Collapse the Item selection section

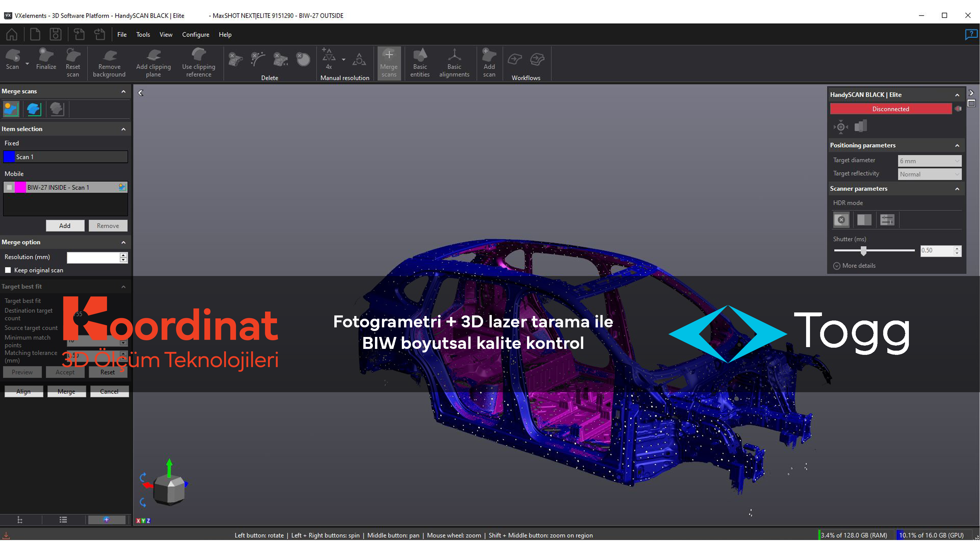click(123, 129)
